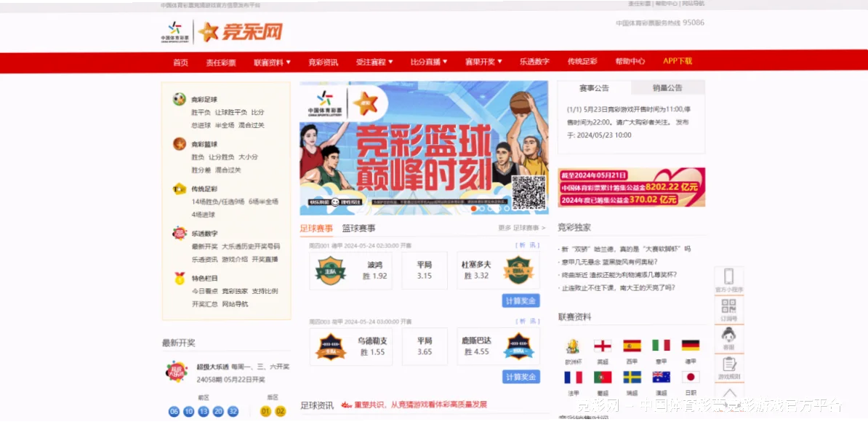This screenshot has height=422, width=868.
Task: Open 大小分 link under 竞彩篮球
Action: pos(248,157)
